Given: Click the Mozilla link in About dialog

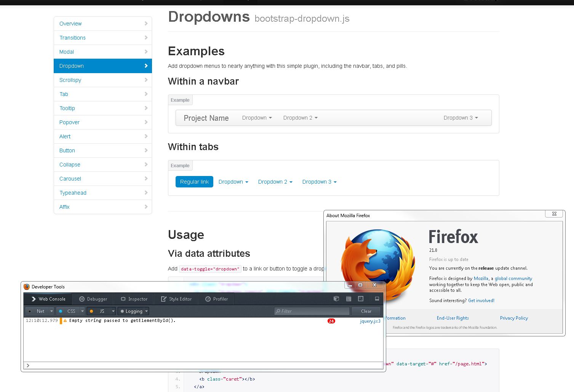Looking at the screenshot, I should [x=481, y=278].
